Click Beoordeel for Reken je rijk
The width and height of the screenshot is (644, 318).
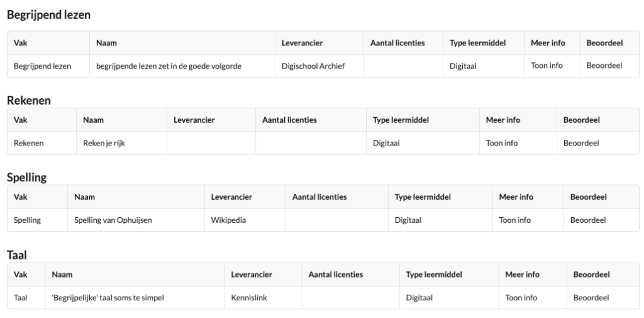581,143
